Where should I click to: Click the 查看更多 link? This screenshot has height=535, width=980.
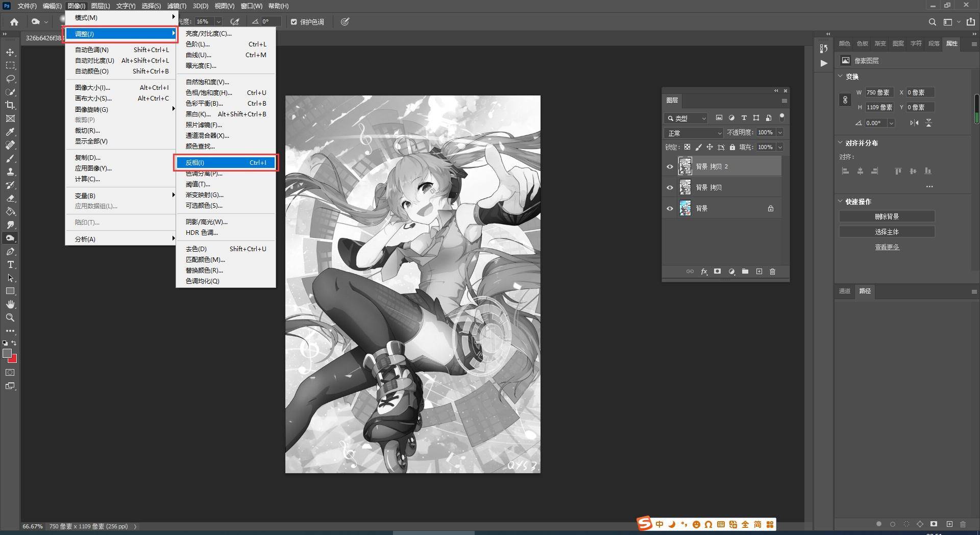(x=887, y=247)
